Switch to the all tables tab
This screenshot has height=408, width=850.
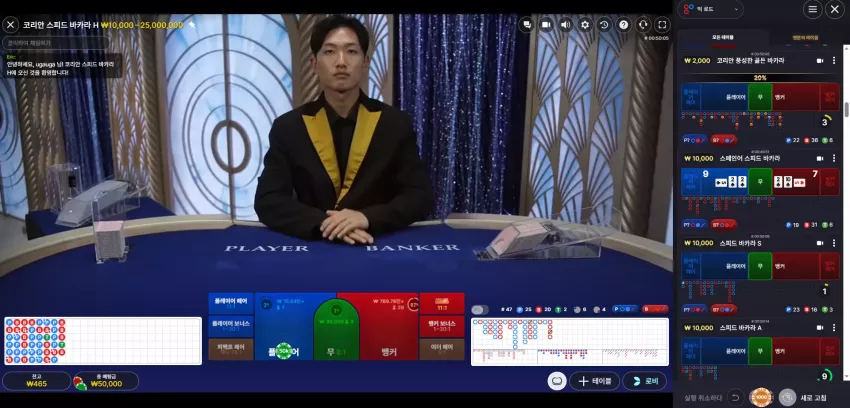[723, 37]
